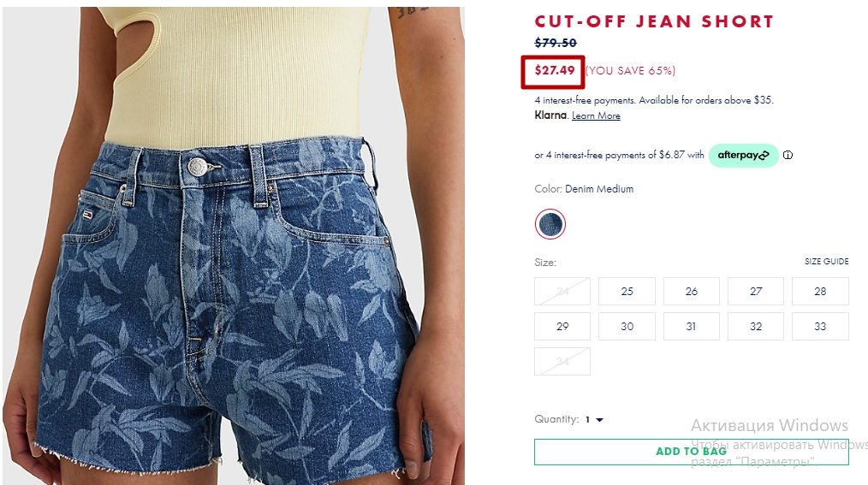The width and height of the screenshot is (868, 485).
Task: Choose size 29 option
Action: click(x=562, y=326)
